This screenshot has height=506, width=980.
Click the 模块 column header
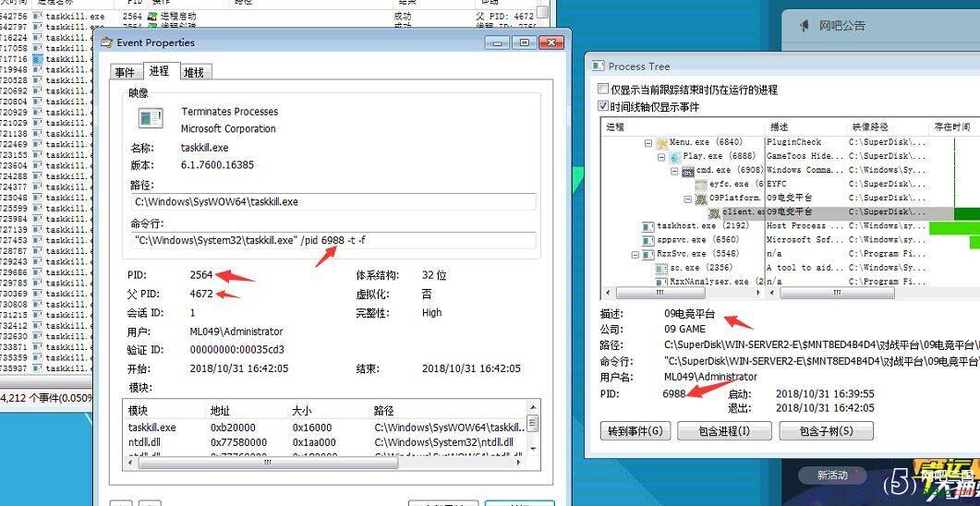(165, 410)
